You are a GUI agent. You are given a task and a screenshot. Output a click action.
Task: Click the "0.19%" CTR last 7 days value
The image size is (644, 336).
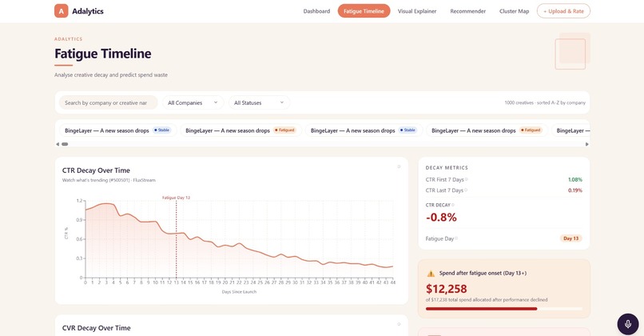point(575,190)
